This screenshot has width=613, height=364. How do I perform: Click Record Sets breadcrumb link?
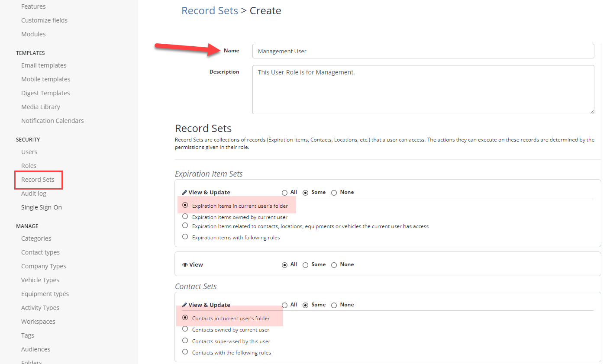click(210, 11)
